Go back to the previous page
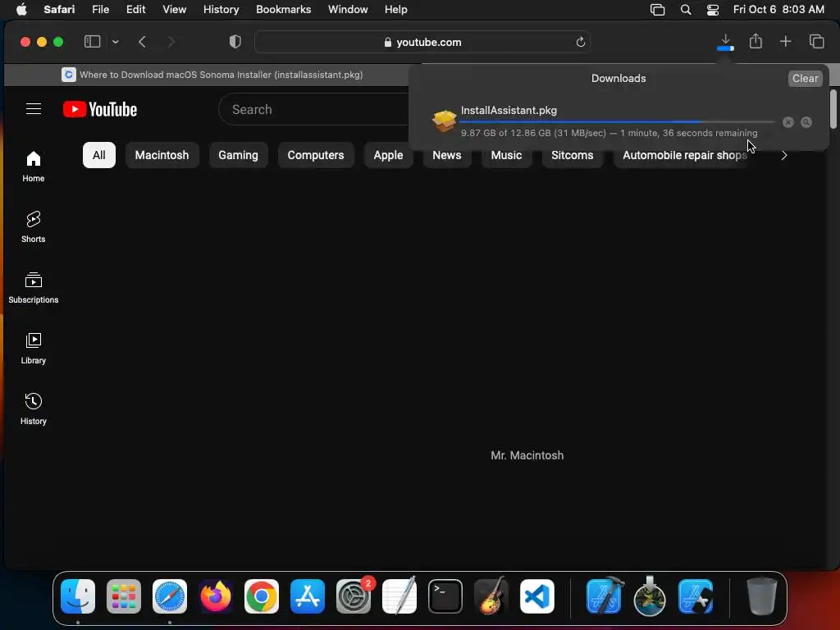 pyautogui.click(x=142, y=42)
